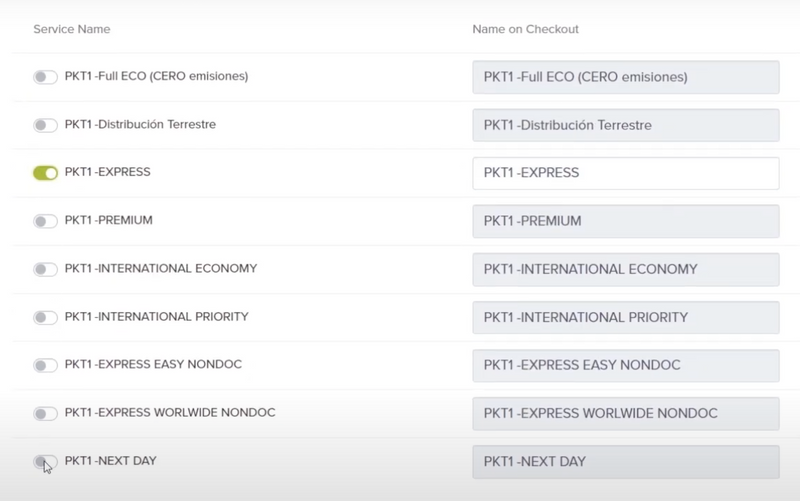Switch on PKT1-INTERNATIONAL PRIORITY service

(x=45, y=317)
